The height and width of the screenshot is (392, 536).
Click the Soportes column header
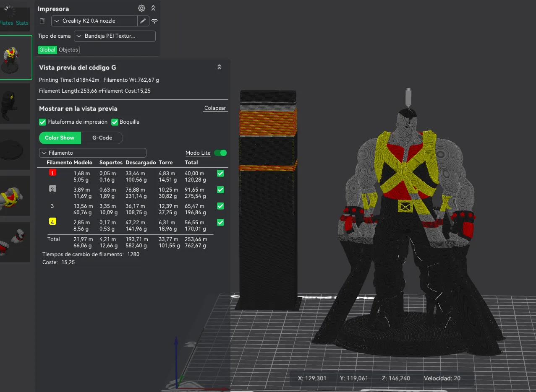(x=111, y=162)
